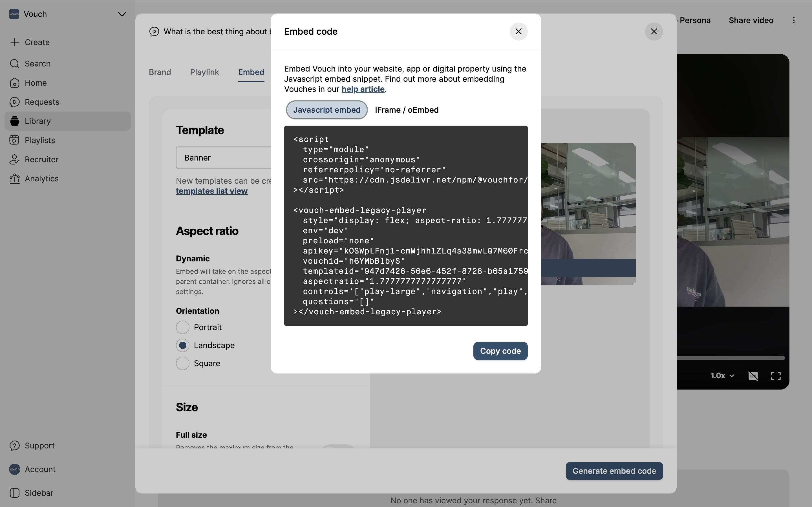Go to Recruiter in sidebar
812x507 pixels.
[x=41, y=159]
